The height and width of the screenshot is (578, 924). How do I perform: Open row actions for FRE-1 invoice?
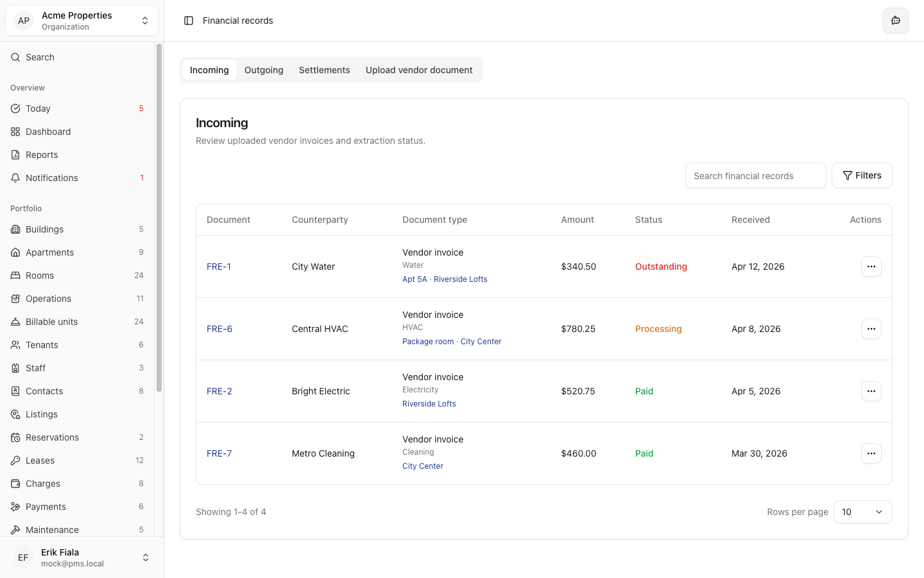pyautogui.click(x=871, y=267)
